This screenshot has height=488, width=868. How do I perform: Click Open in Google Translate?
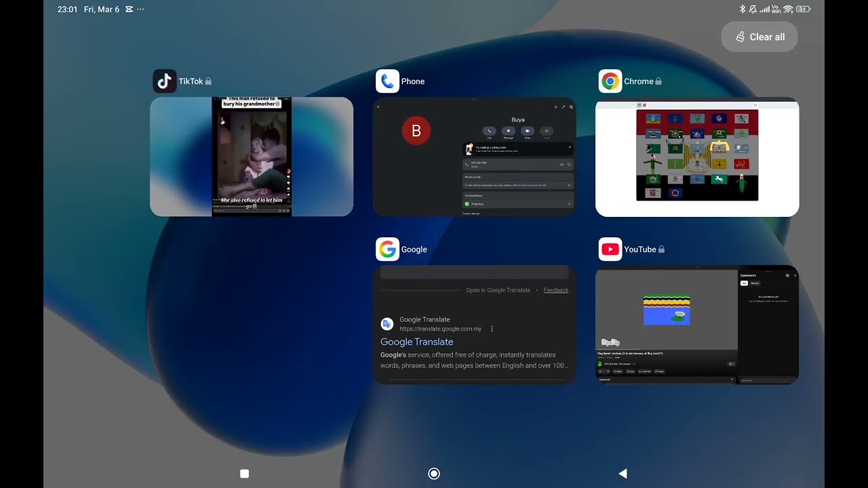(x=498, y=290)
